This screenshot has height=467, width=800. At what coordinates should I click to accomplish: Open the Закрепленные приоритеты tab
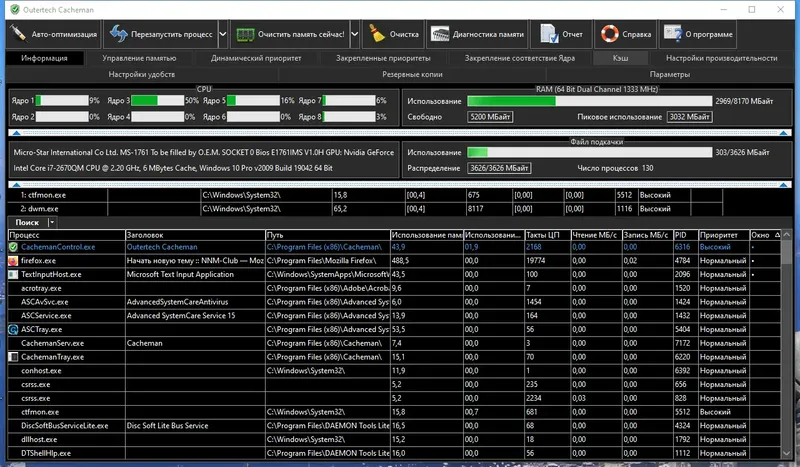[x=383, y=58]
